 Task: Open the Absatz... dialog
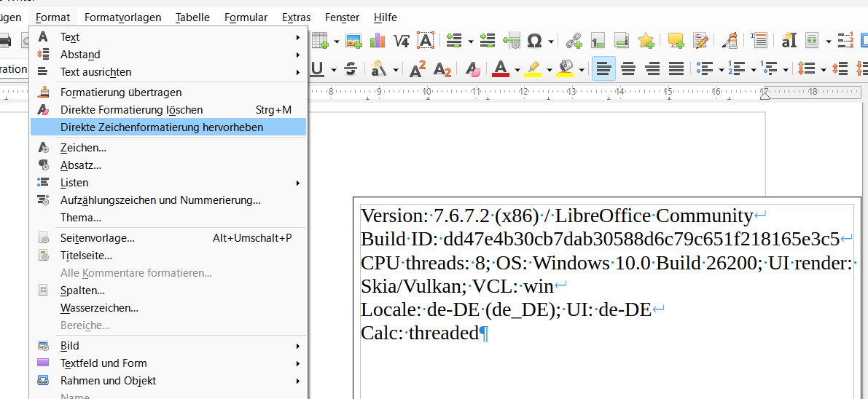click(80, 165)
